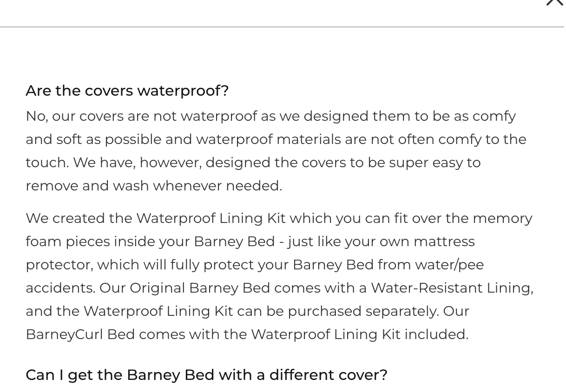Image resolution: width=566 pixels, height=392 pixels.
Task: Click the paragraph starting "We created the Waterproof Lining Kit"
Action: (279, 276)
